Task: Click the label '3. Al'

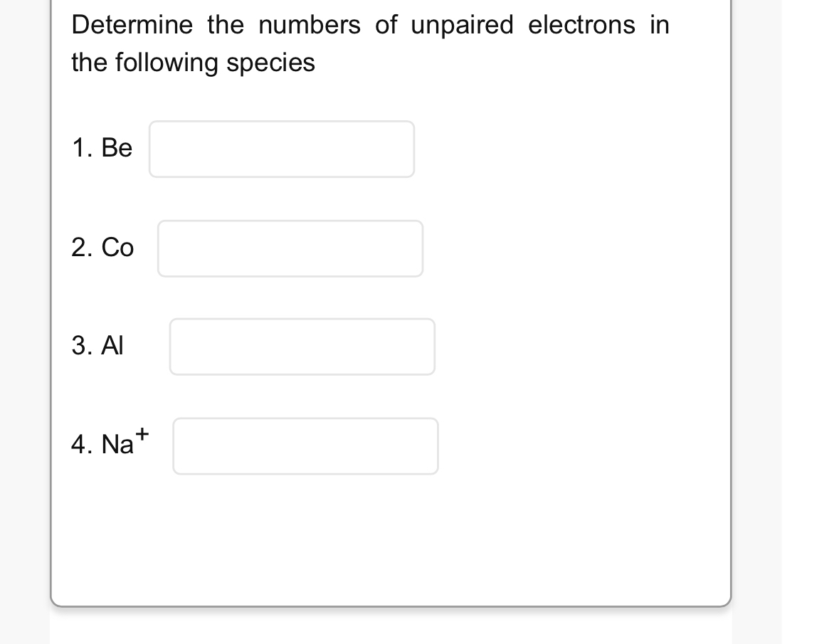Action: (x=97, y=347)
